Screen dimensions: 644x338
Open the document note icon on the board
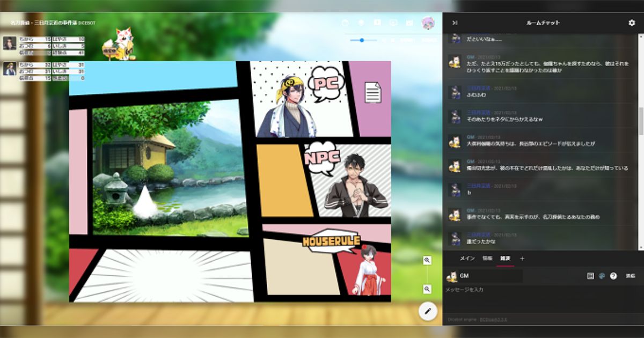click(x=372, y=92)
